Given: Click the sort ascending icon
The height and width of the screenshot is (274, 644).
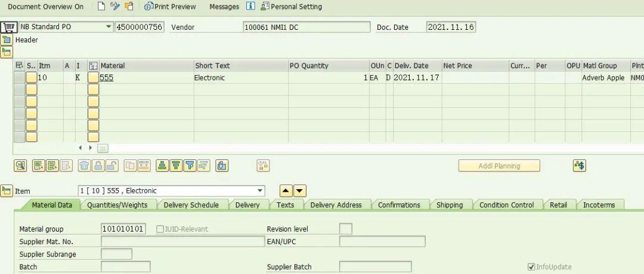Looking at the screenshot, I should click(x=163, y=166).
